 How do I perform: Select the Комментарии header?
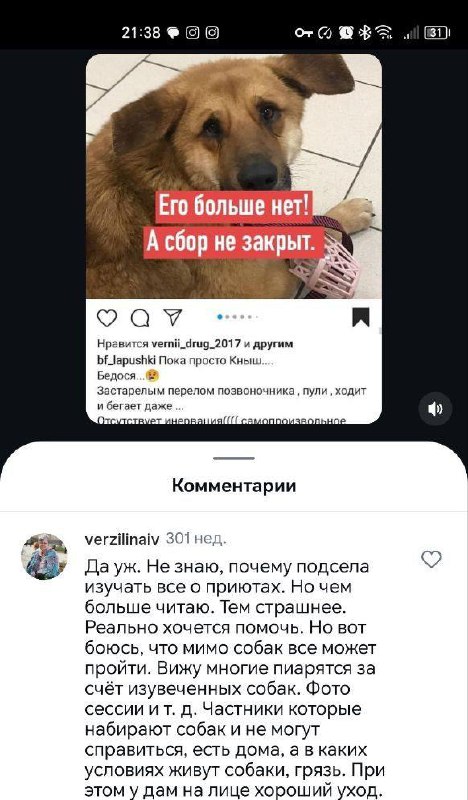point(234,485)
